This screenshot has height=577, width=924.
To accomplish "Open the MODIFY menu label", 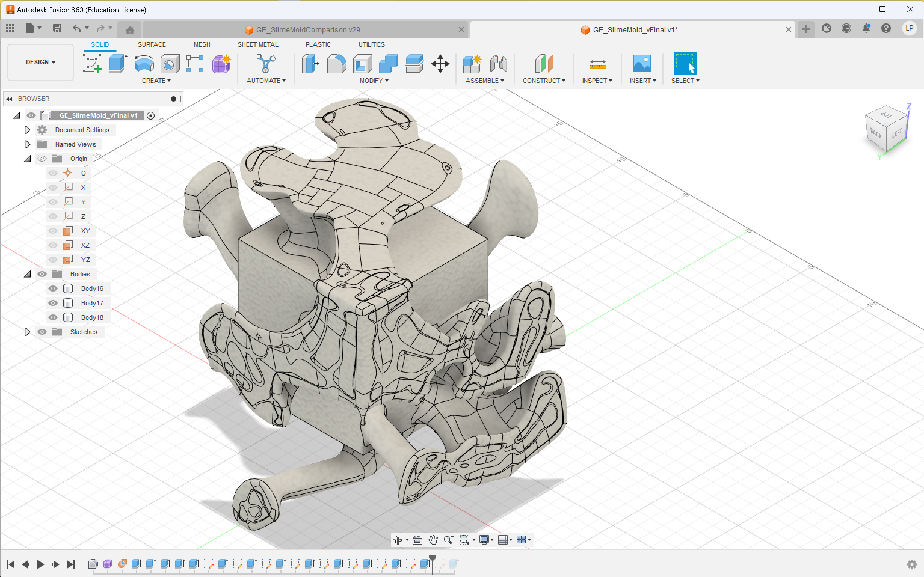I will (373, 81).
